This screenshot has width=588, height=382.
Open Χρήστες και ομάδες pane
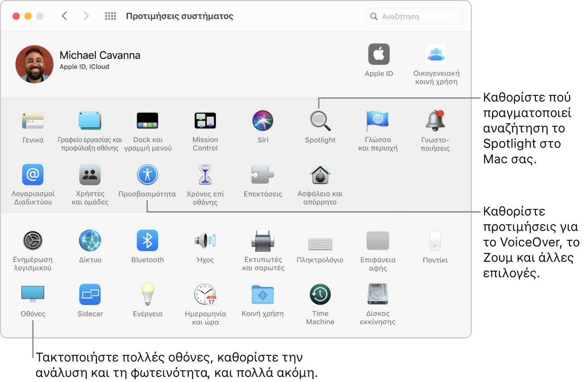90,175
